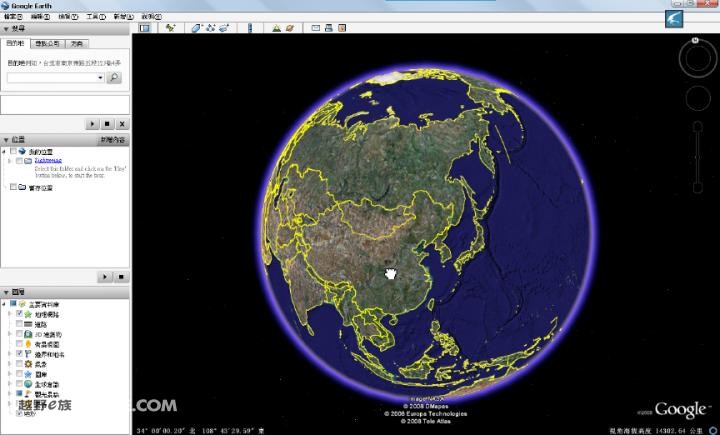This screenshot has width=720, height=435.
Task: Open the Edit (E) menu
Action: coord(40,17)
